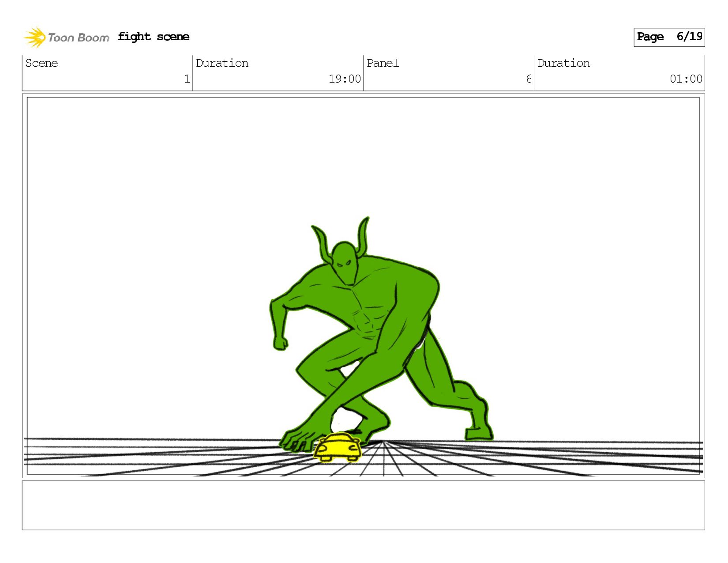728x563 pixels.
Task: Click the yellow car under the monster's hand
Action: (338, 447)
